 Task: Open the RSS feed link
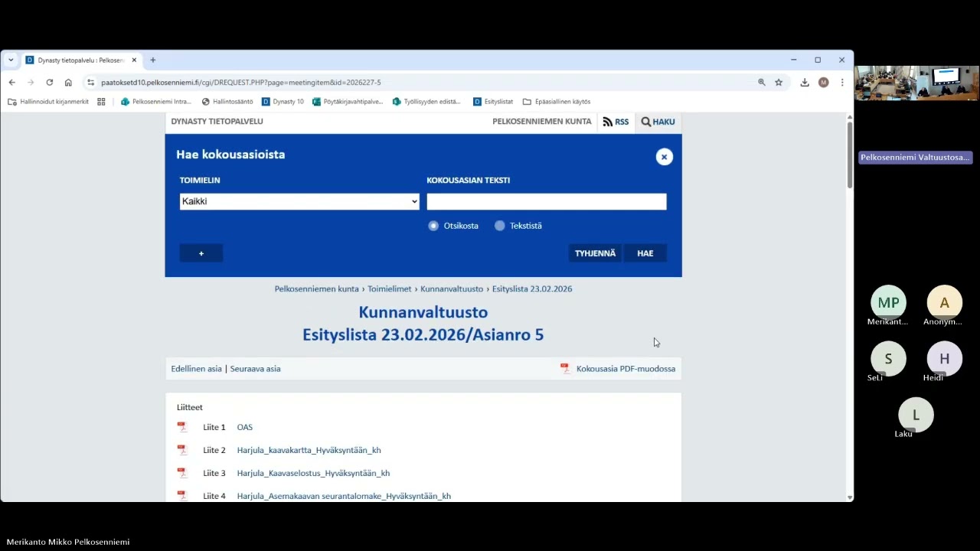coord(616,122)
